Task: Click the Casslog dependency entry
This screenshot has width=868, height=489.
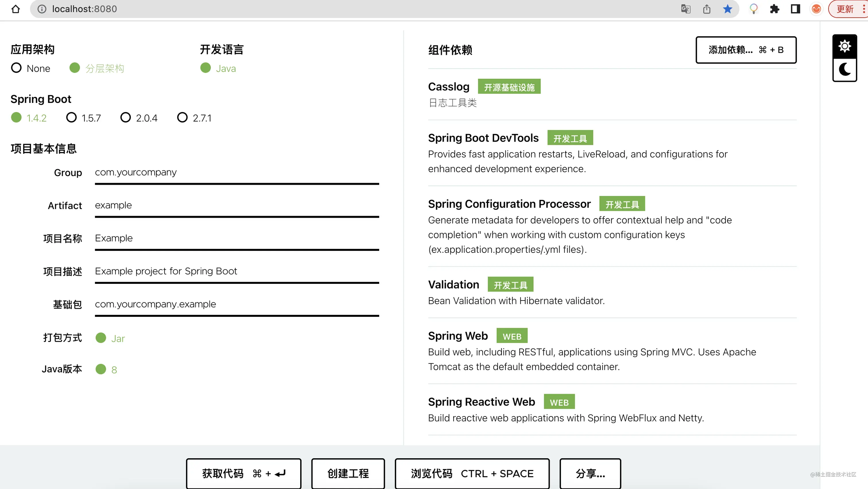Action: [612, 95]
